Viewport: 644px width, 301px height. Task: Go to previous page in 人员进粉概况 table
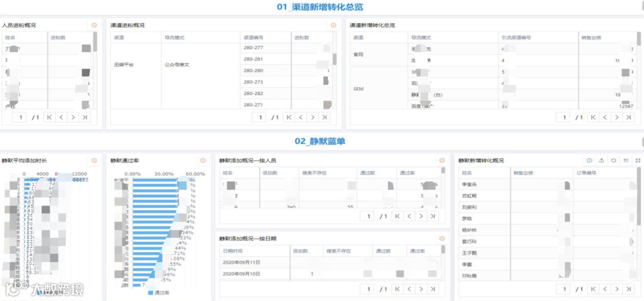point(61,117)
